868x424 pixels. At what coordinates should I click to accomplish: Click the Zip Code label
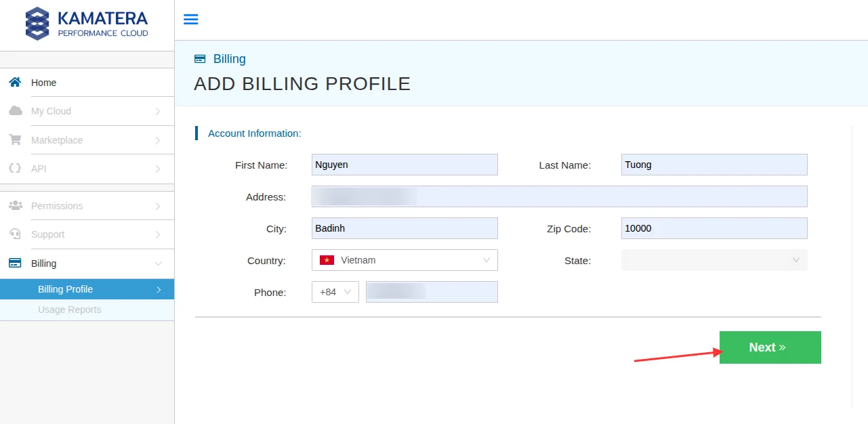569,229
